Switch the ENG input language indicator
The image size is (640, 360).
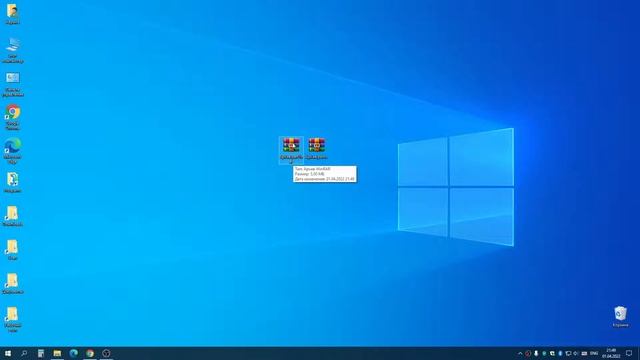click(x=594, y=353)
